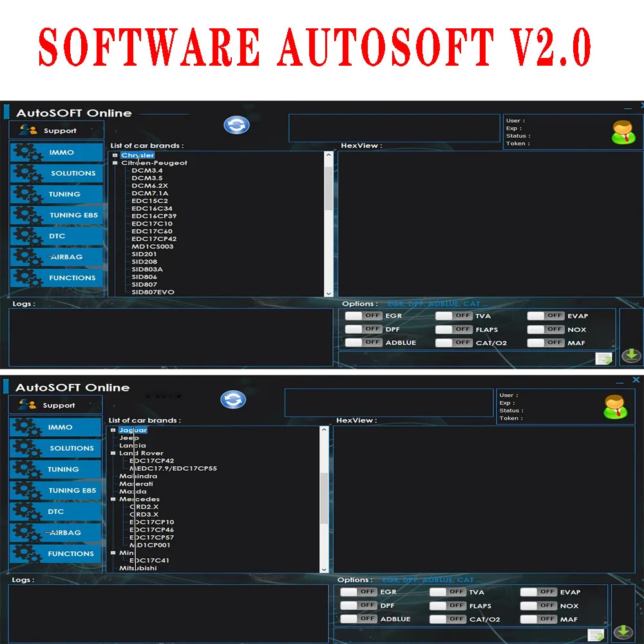The height and width of the screenshot is (644, 644).
Task: Toggle the CAT/O2 switch in the upper window
Action: tap(454, 343)
